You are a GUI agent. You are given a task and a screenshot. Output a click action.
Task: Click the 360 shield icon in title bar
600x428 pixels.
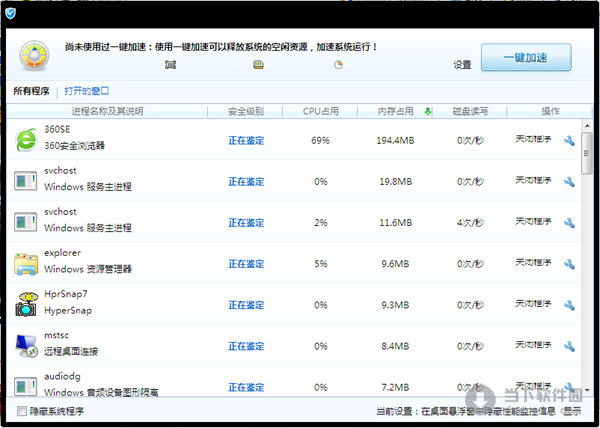[x=10, y=14]
